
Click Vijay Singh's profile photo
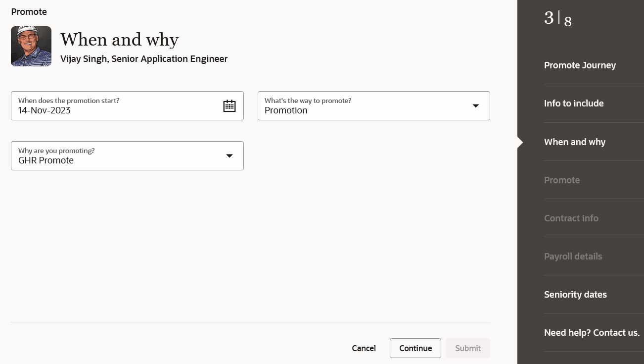(x=31, y=47)
